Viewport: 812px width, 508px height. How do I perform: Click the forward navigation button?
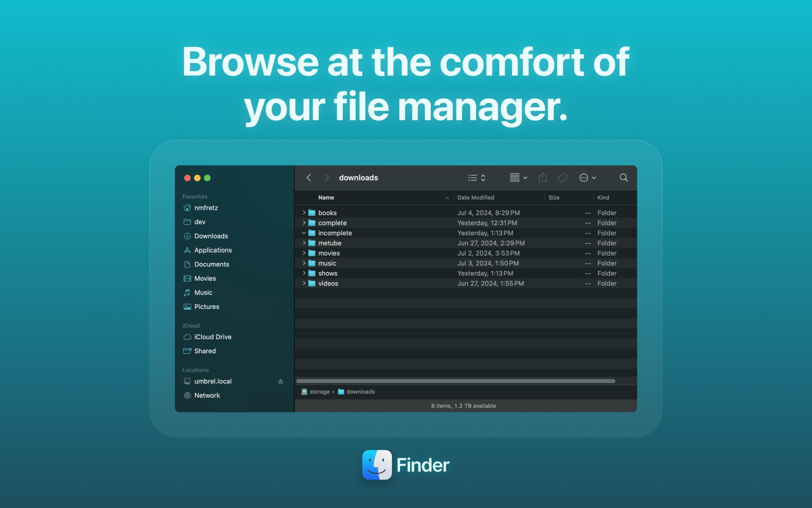(x=326, y=178)
